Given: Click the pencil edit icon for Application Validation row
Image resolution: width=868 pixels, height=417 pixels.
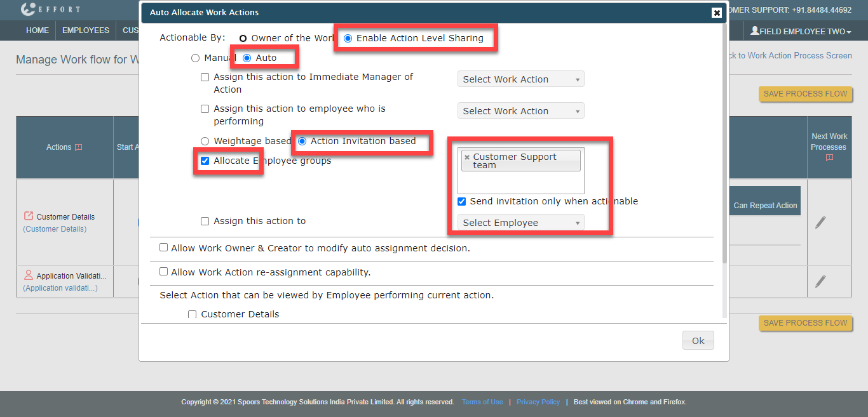Looking at the screenshot, I should point(820,281).
